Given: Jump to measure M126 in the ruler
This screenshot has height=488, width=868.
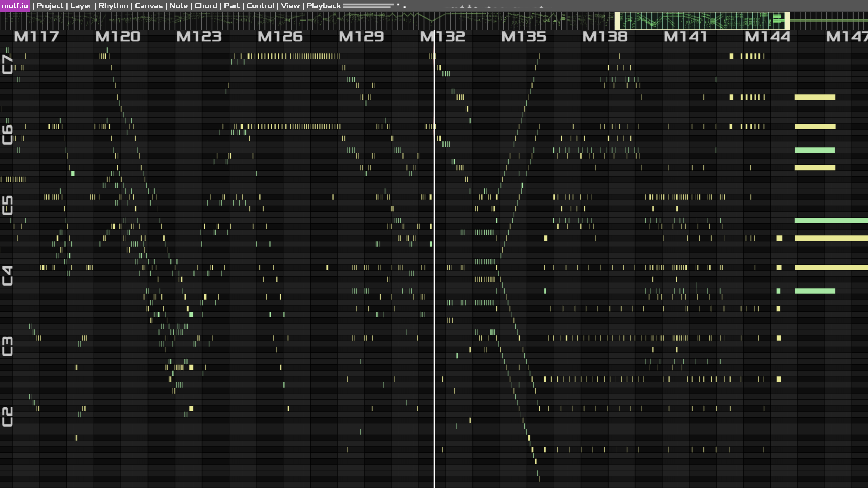Looking at the screenshot, I should pos(280,37).
